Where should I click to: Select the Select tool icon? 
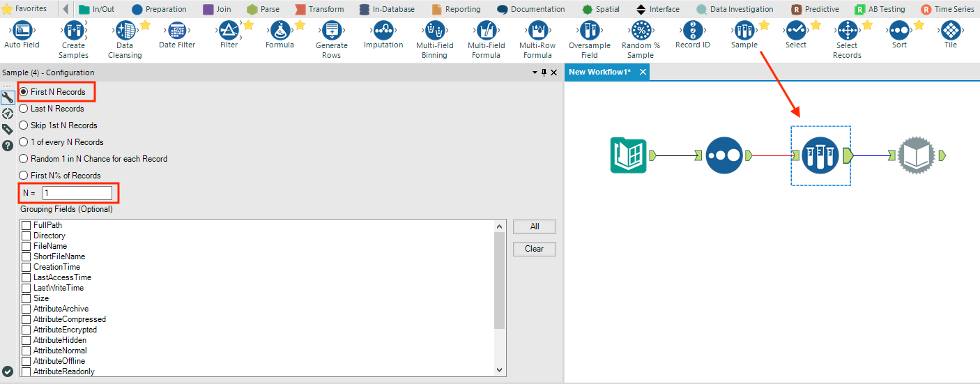pos(795,29)
